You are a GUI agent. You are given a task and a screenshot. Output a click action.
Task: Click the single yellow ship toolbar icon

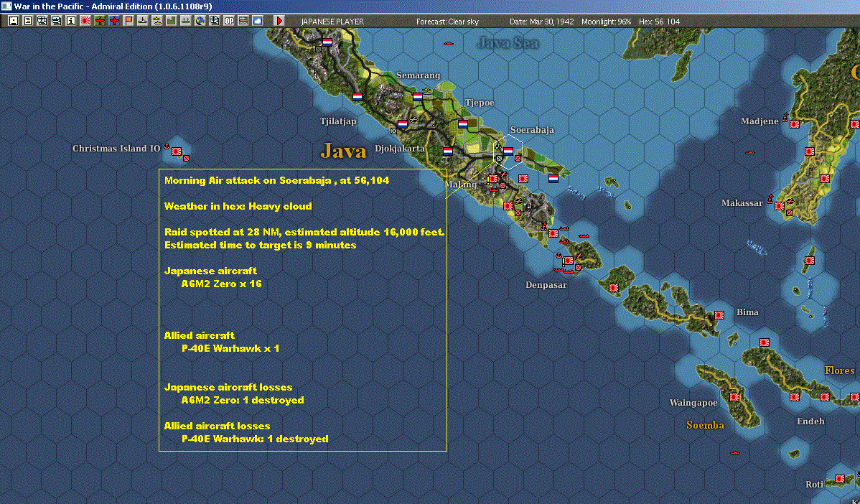[143, 21]
